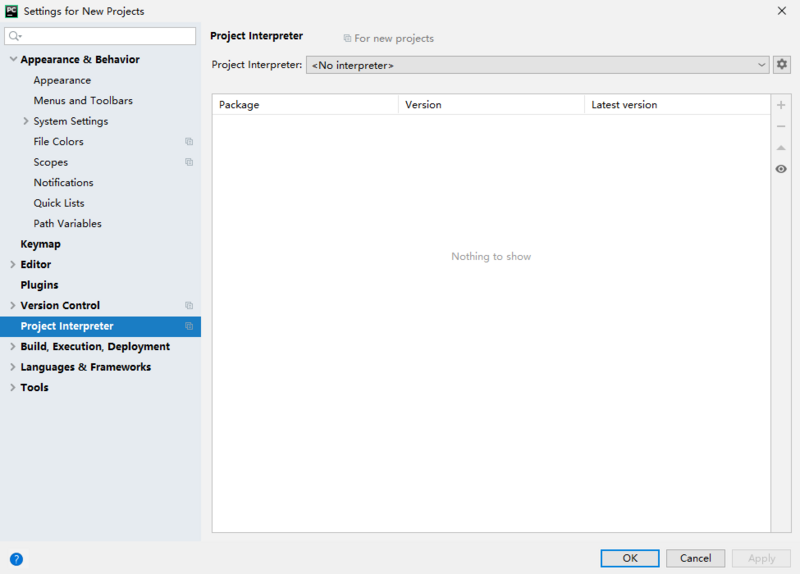Add package with plus icon

(781, 105)
